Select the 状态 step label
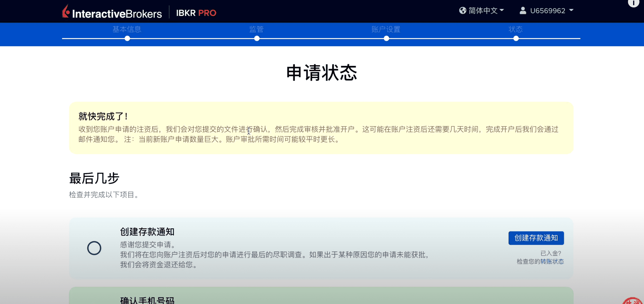This screenshot has height=304, width=644. pyautogui.click(x=516, y=29)
